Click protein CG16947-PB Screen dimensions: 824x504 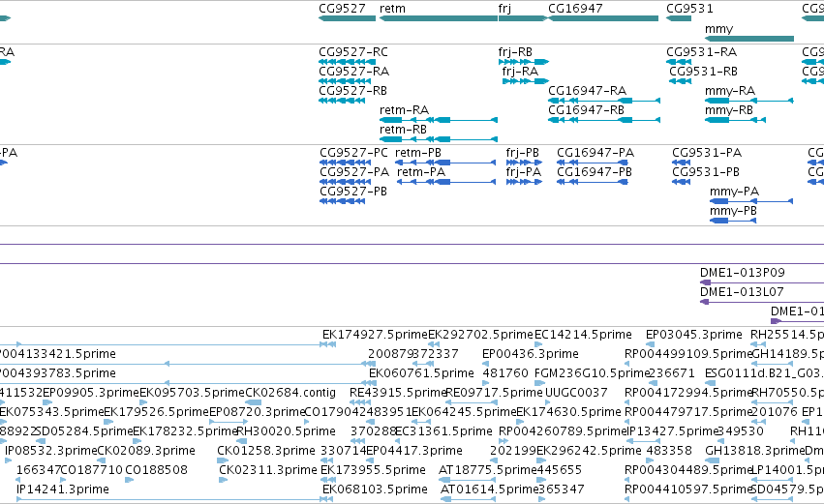tap(593, 182)
